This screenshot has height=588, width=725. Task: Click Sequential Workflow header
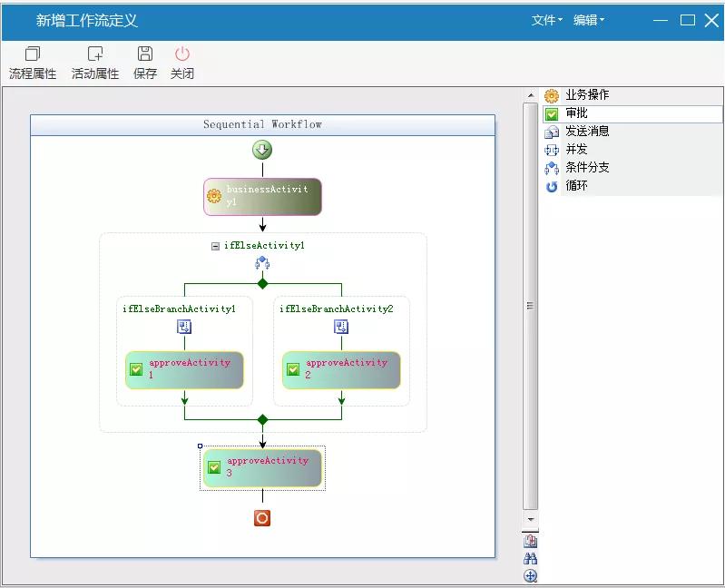tap(262, 125)
